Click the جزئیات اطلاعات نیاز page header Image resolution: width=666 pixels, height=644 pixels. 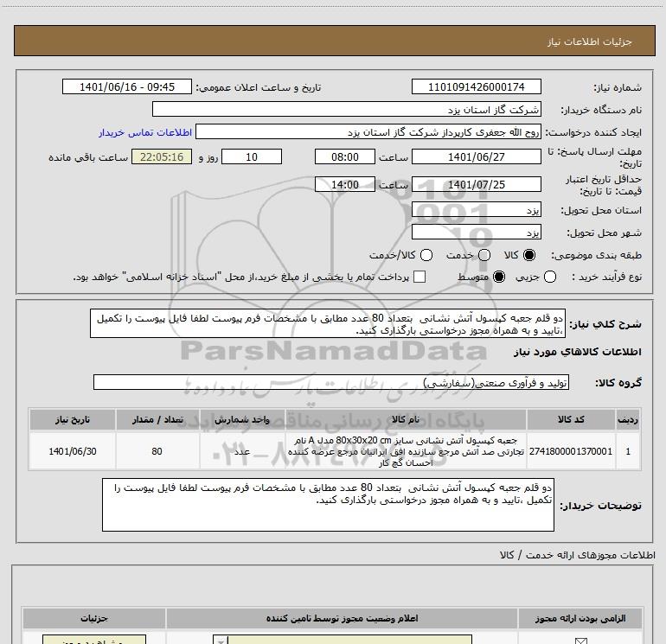click(x=589, y=41)
